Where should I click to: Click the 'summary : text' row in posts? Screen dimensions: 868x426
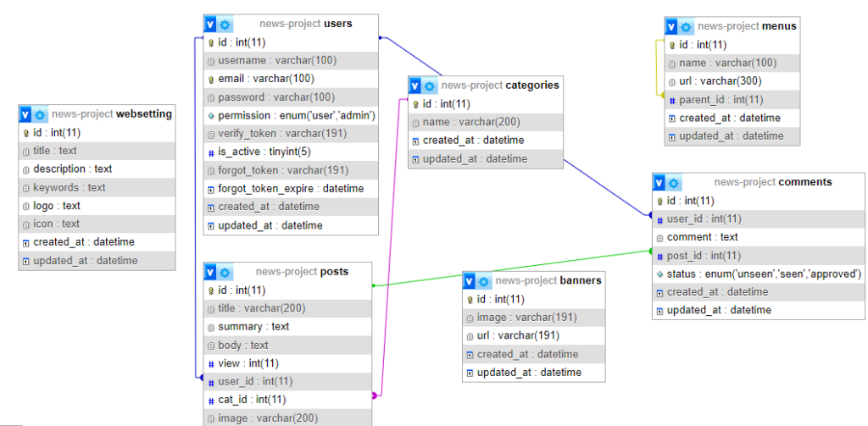[288, 327]
